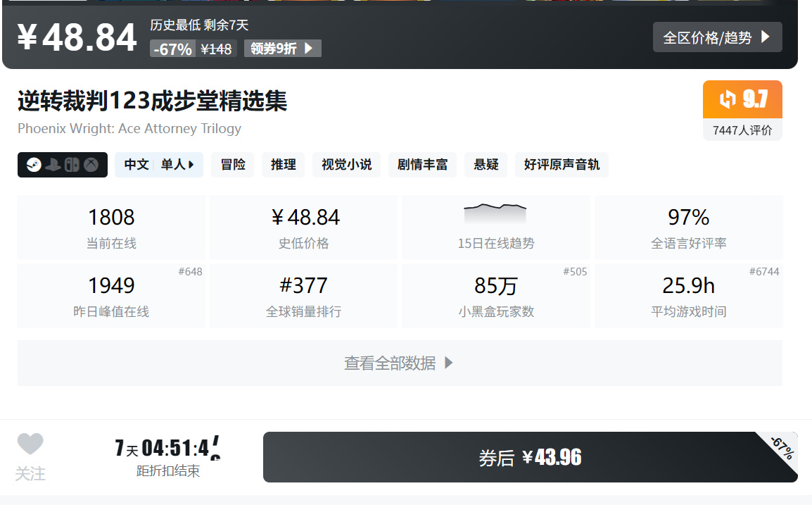
Task: Expand 查看全部数据 to view all data
Action: [x=400, y=363]
